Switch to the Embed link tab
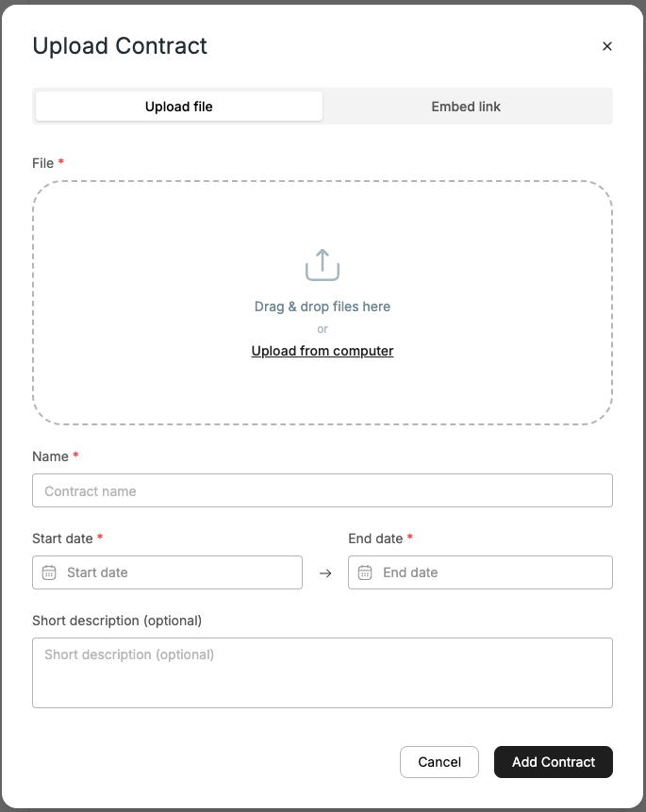 coord(466,106)
